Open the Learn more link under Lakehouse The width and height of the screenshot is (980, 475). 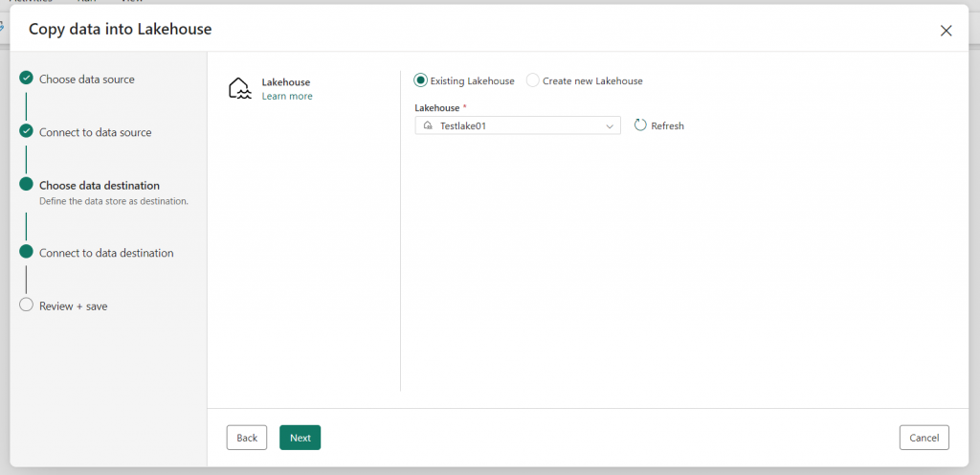(x=287, y=97)
